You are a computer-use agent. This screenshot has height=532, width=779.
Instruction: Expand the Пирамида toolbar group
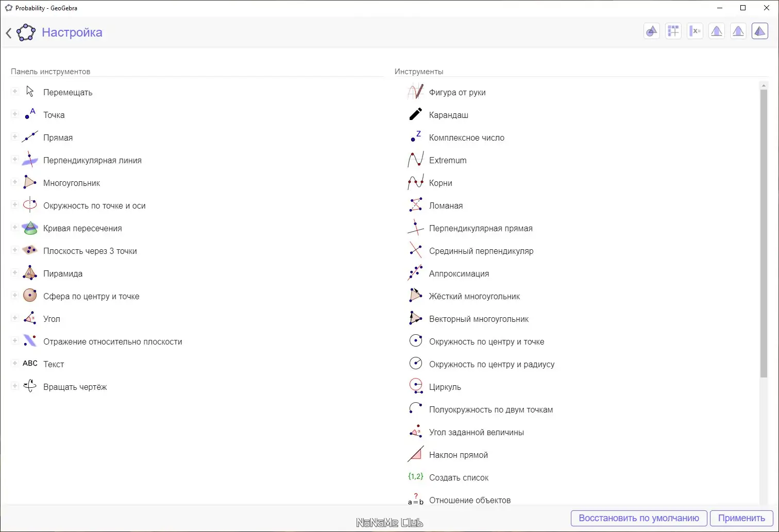click(15, 273)
